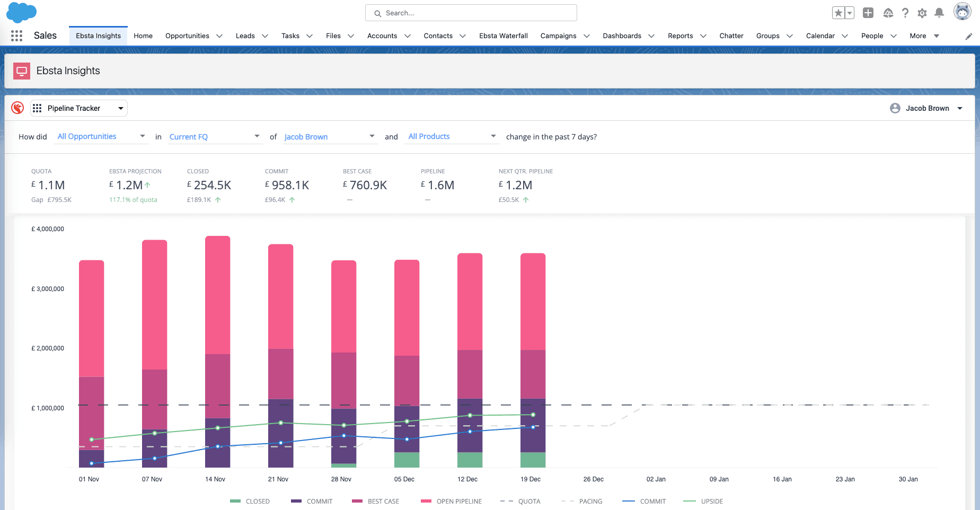Open the Current FQ period dropdown

point(215,137)
